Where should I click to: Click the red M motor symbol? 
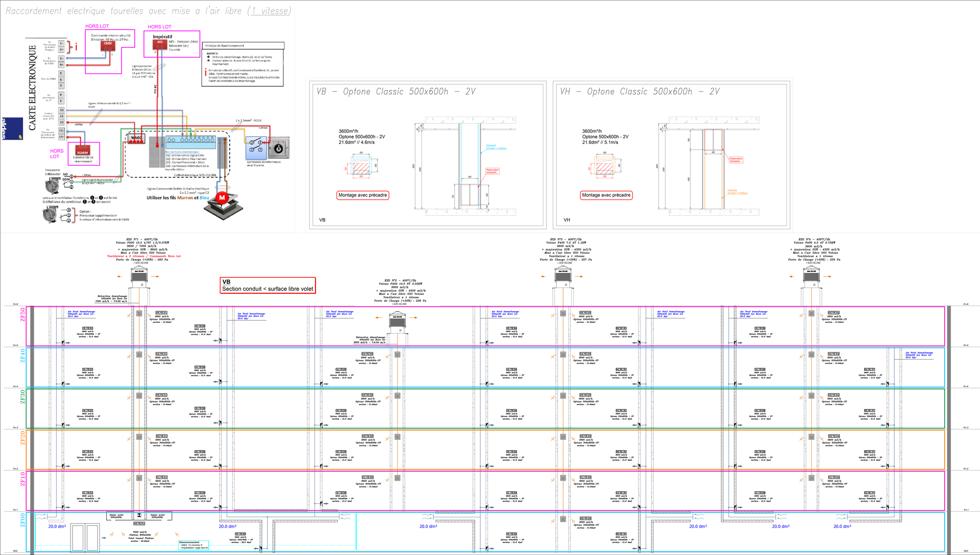[x=222, y=197]
